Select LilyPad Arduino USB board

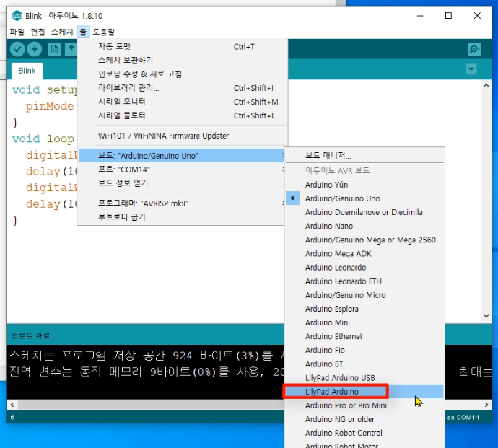pyautogui.click(x=364, y=378)
